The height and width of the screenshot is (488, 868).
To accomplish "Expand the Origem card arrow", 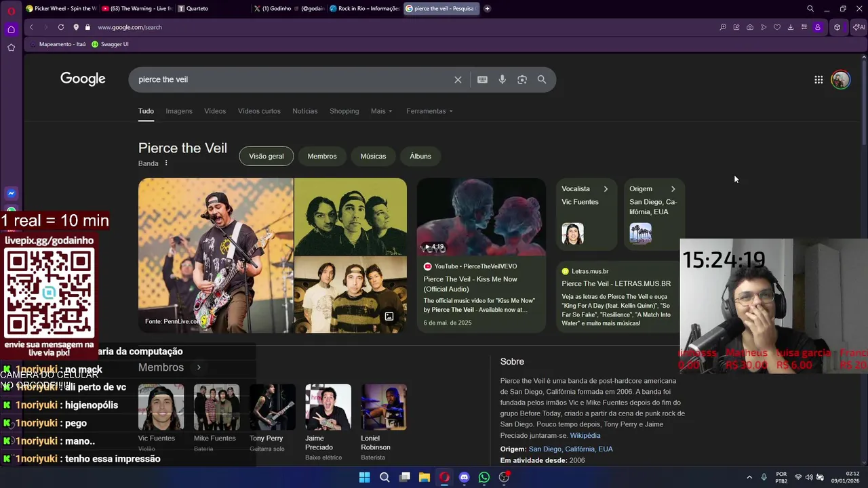I will tap(673, 189).
